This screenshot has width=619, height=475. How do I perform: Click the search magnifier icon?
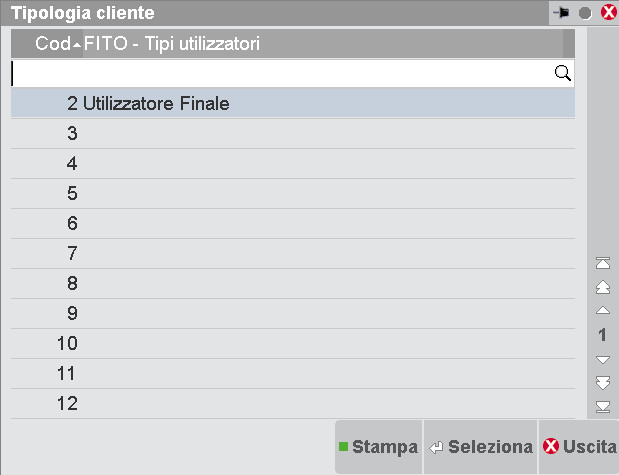(x=562, y=73)
